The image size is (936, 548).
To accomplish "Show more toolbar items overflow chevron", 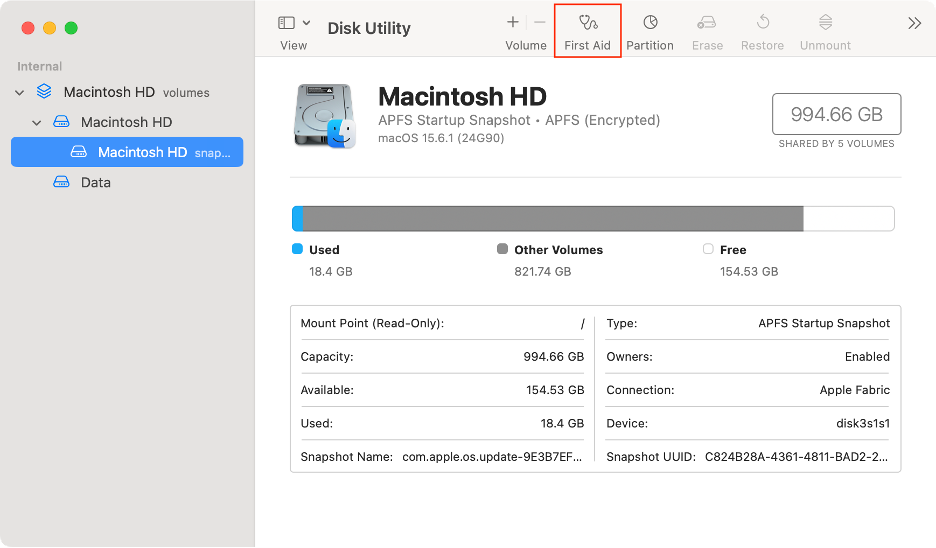I will tap(915, 23).
